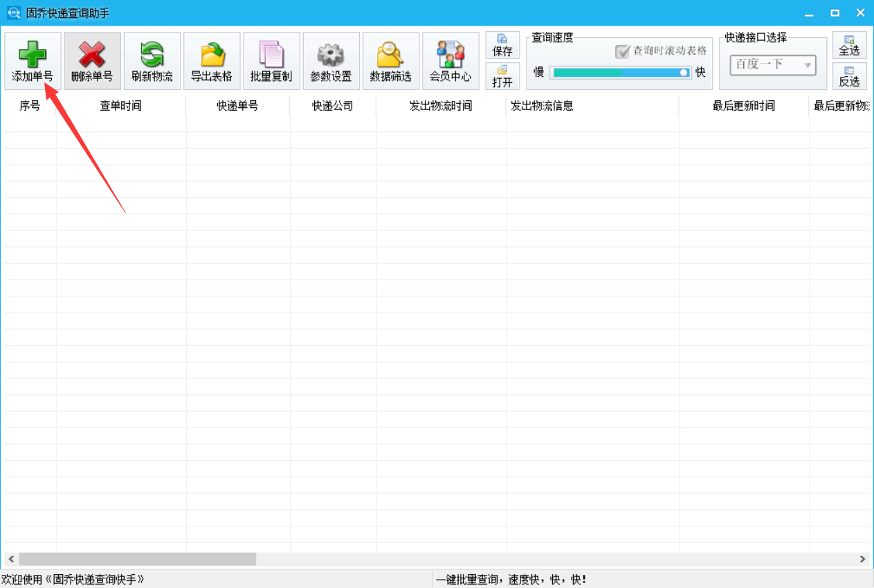Open the 会员中心 member center
This screenshot has width=874, height=588.
tap(450, 60)
